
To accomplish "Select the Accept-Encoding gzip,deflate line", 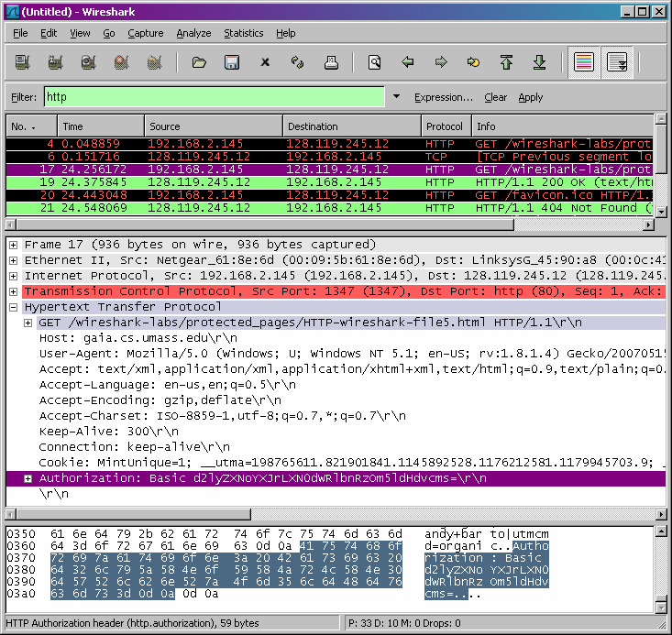I will click(x=160, y=400).
